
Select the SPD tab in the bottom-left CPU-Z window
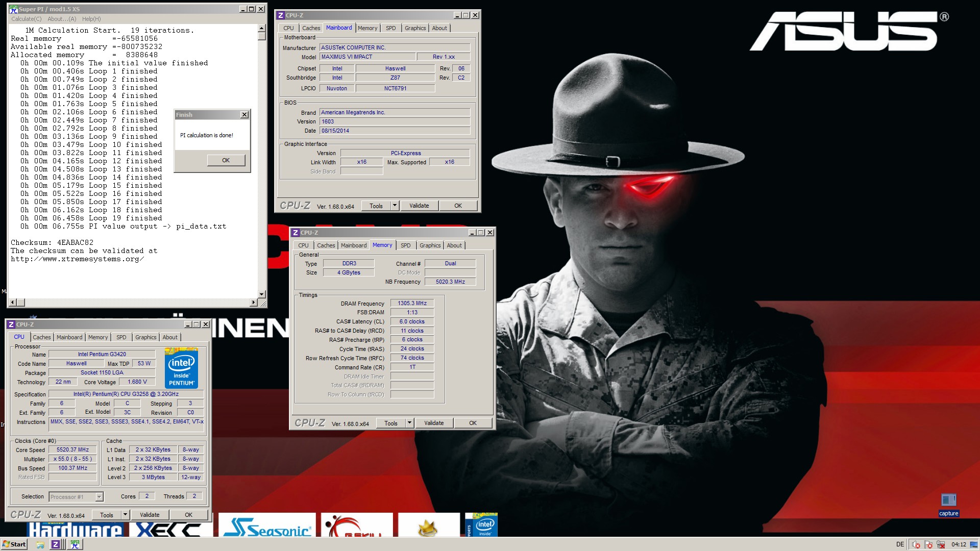(121, 337)
